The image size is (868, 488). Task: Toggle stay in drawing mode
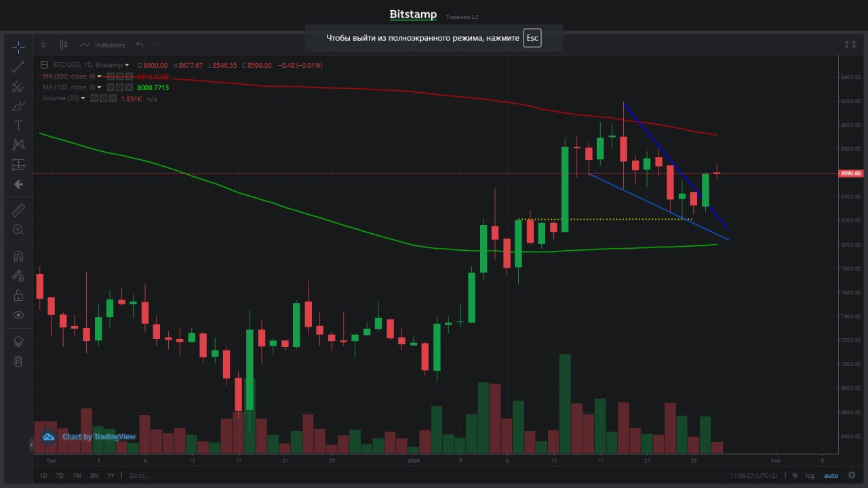(18, 275)
